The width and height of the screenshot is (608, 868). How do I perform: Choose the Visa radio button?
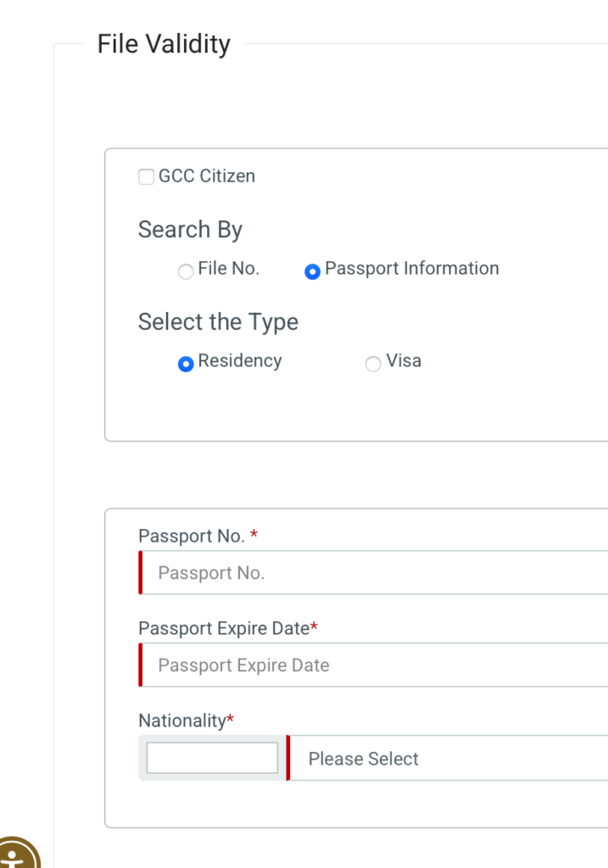point(373,364)
